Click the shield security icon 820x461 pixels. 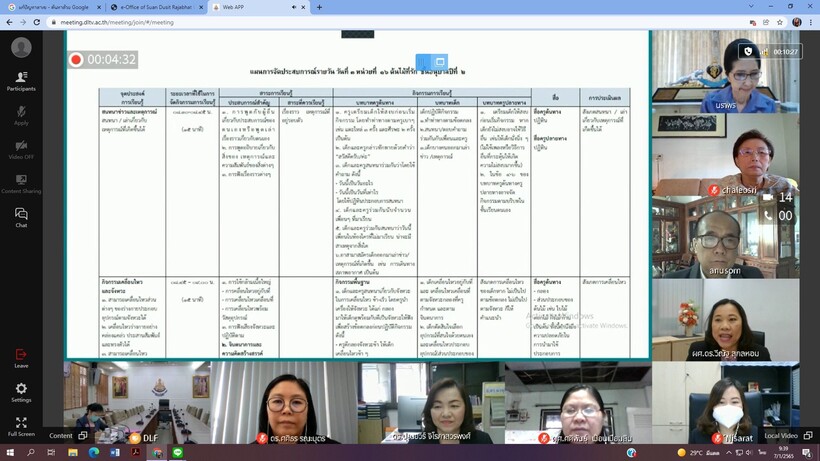click(x=748, y=52)
